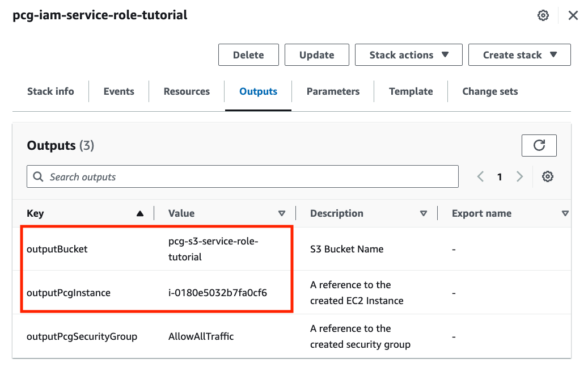Screen dimensions: 588x375
Task: Open the Change sets tab
Action: [490, 91]
